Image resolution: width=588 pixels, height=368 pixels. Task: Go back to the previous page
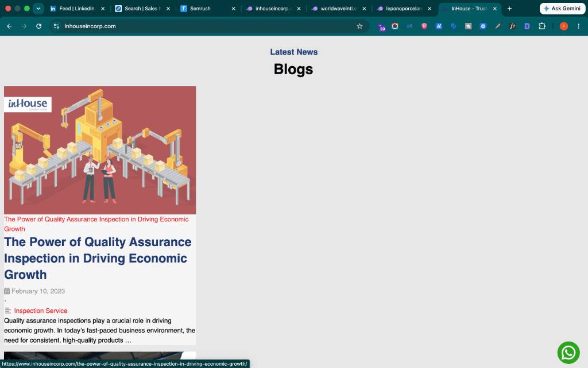click(9, 26)
